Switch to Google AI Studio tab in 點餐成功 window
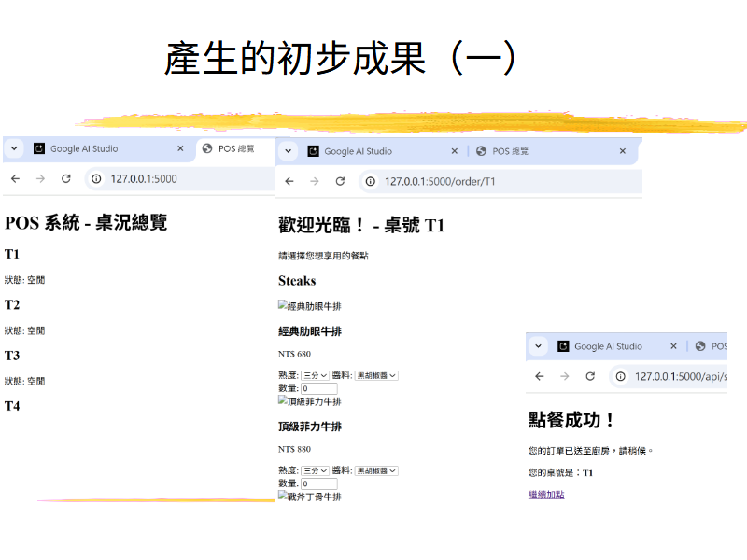 coord(608,346)
